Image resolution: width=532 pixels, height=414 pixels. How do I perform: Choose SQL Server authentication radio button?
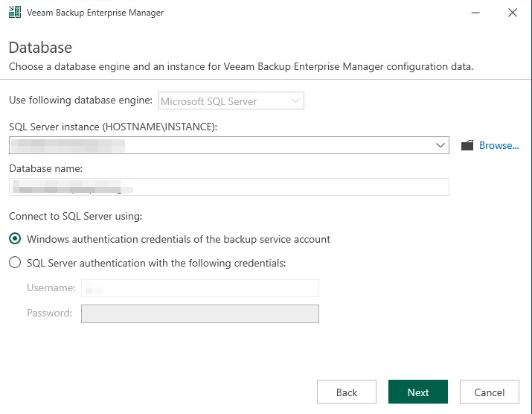(14, 263)
